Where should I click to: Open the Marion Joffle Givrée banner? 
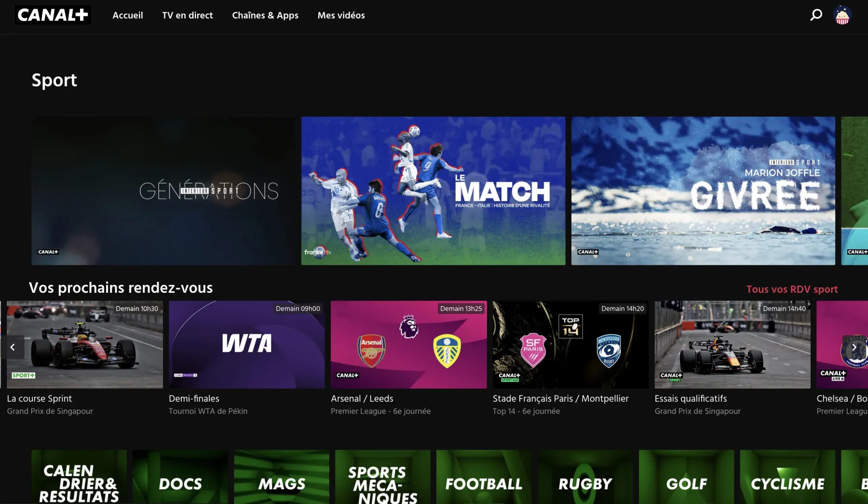pos(703,191)
